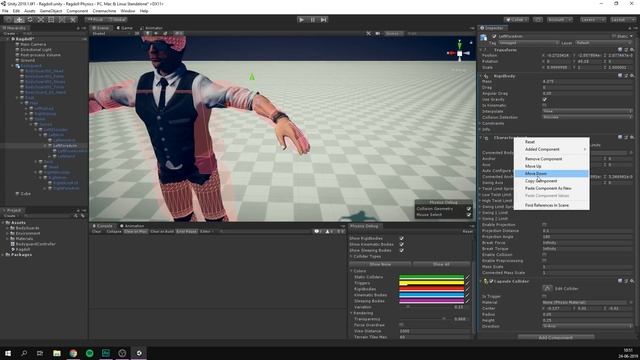
Task: Click the Edit Collider icon button
Action: (x=547, y=288)
